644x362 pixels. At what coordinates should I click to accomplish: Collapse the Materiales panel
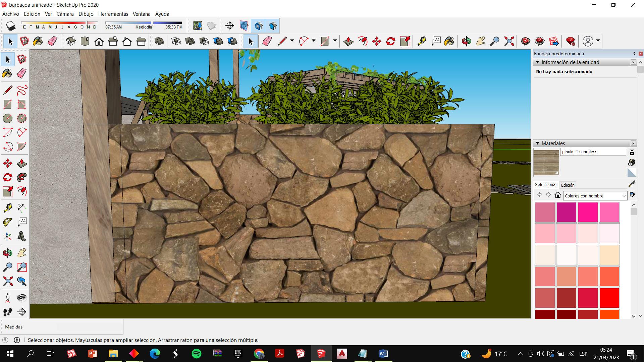coord(537,143)
